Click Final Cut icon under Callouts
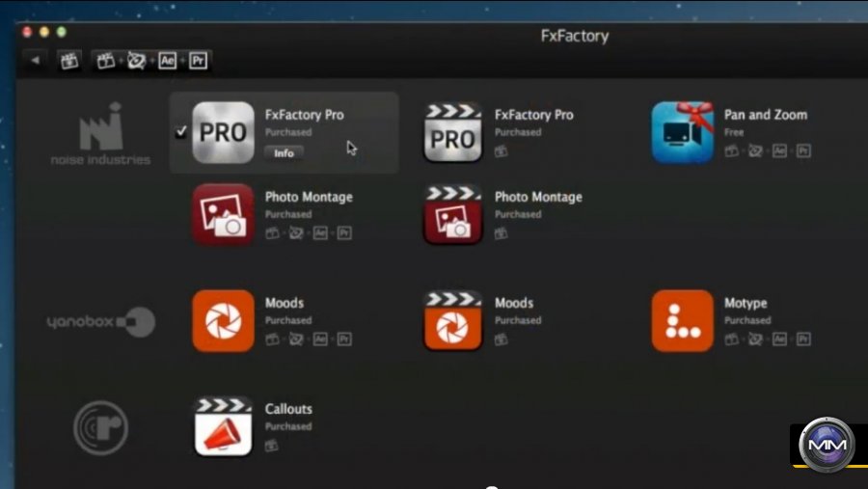The image size is (868, 489). (271, 446)
